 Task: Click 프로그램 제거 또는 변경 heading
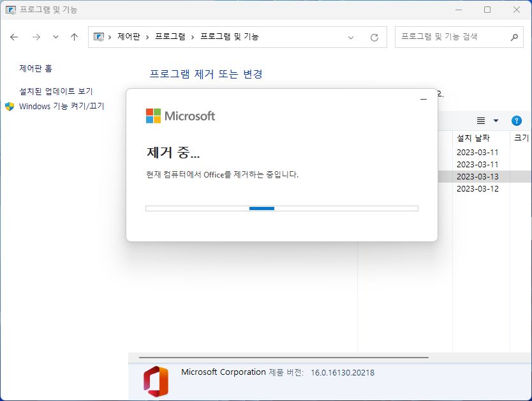(206, 73)
